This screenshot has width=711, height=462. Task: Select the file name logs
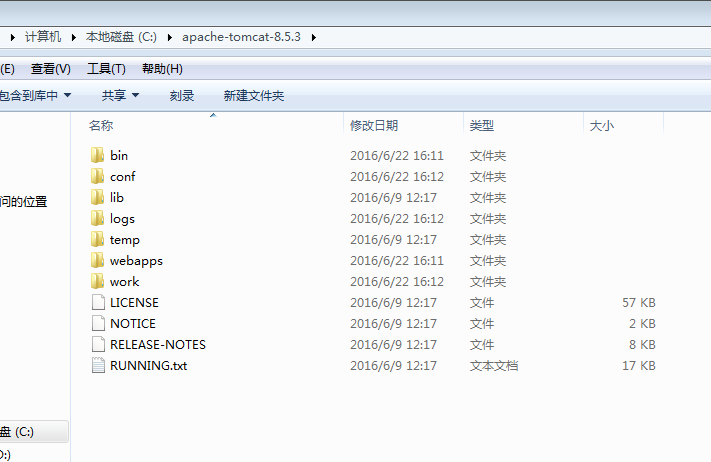[x=122, y=219]
